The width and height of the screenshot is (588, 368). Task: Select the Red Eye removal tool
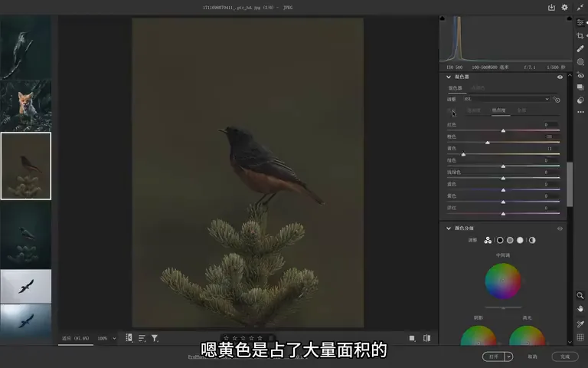point(580,75)
